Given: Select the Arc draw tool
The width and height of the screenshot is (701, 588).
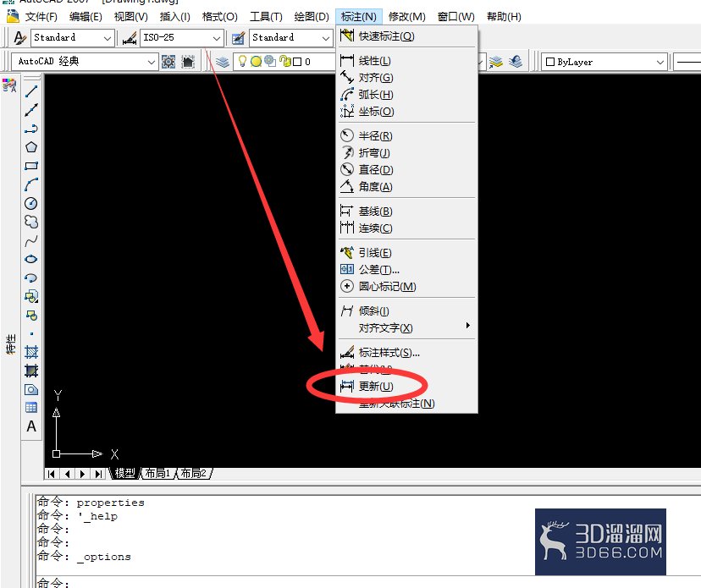Looking at the screenshot, I should 31,184.
